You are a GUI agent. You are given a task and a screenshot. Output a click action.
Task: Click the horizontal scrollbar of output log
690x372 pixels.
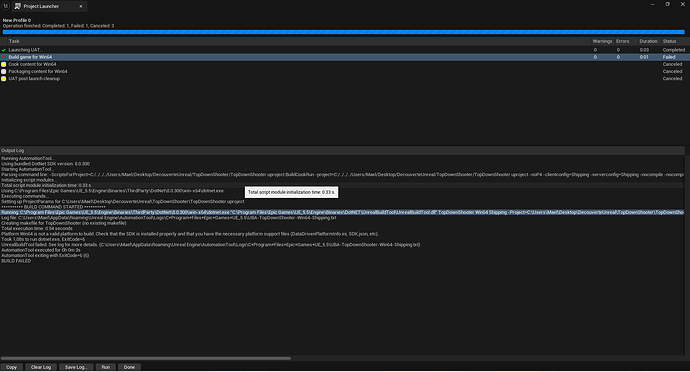(x=145, y=358)
